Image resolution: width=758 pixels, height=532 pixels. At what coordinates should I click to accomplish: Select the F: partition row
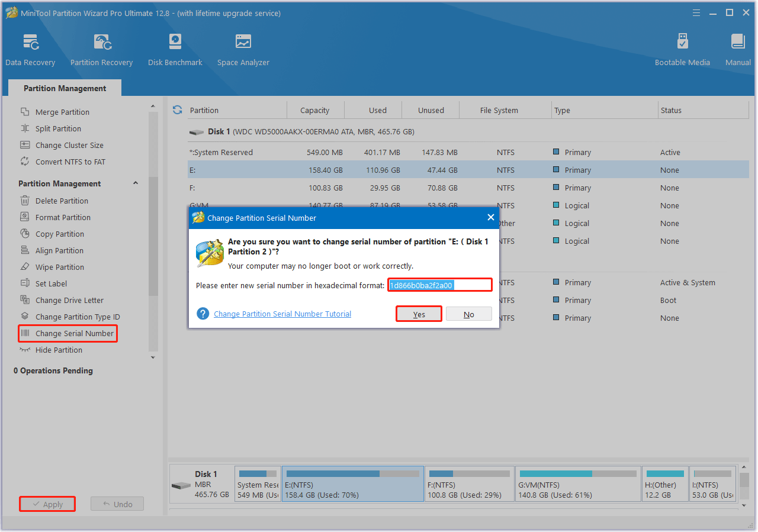468,188
